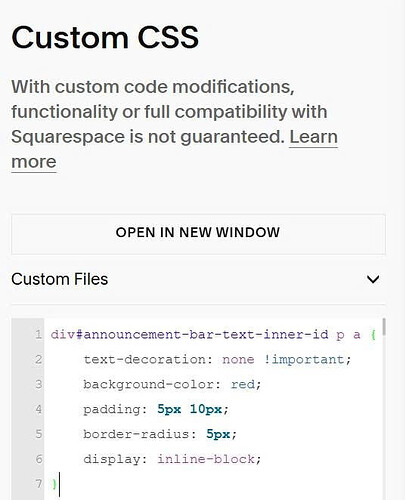Screen dimensions: 405x500
Task: Select line number 4 in gutter
Action: pos(39,409)
